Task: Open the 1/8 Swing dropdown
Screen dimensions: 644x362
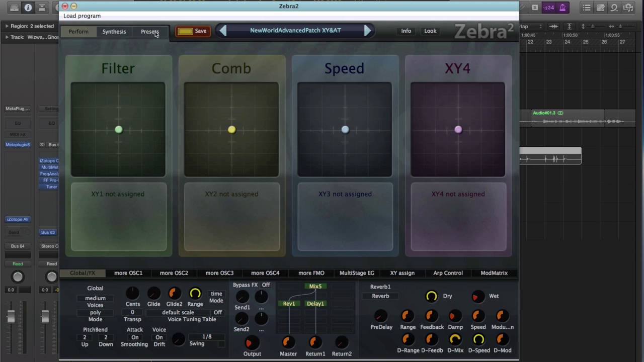Action: click(x=207, y=337)
